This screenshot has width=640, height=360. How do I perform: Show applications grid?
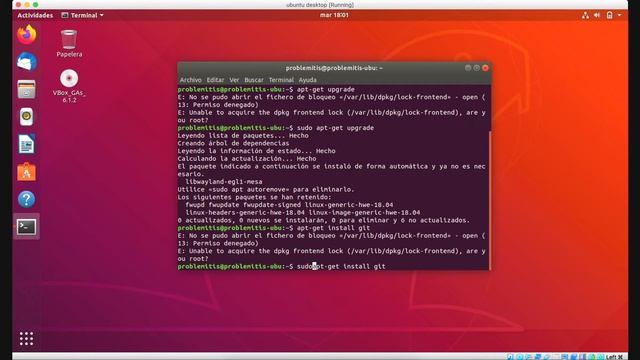point(27,339)
